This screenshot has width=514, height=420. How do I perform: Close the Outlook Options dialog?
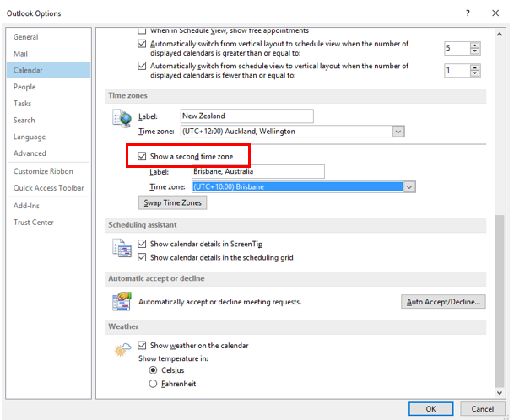coord(495,13)
